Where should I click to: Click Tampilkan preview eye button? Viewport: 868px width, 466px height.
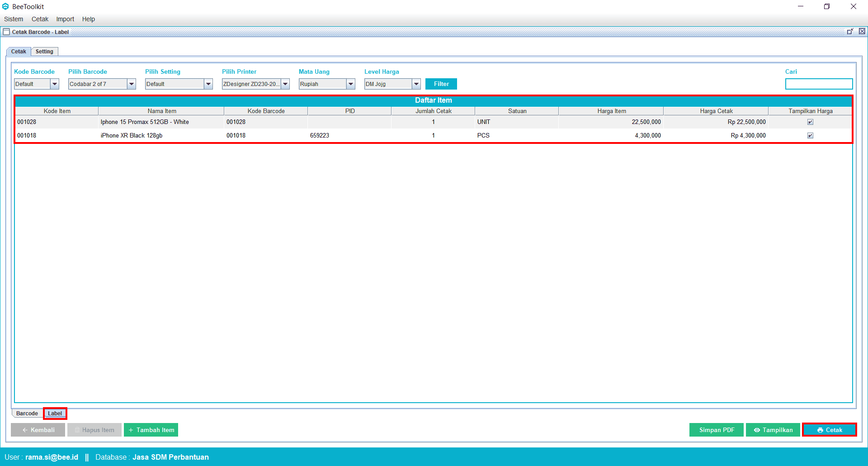click(x=773, y=430)
